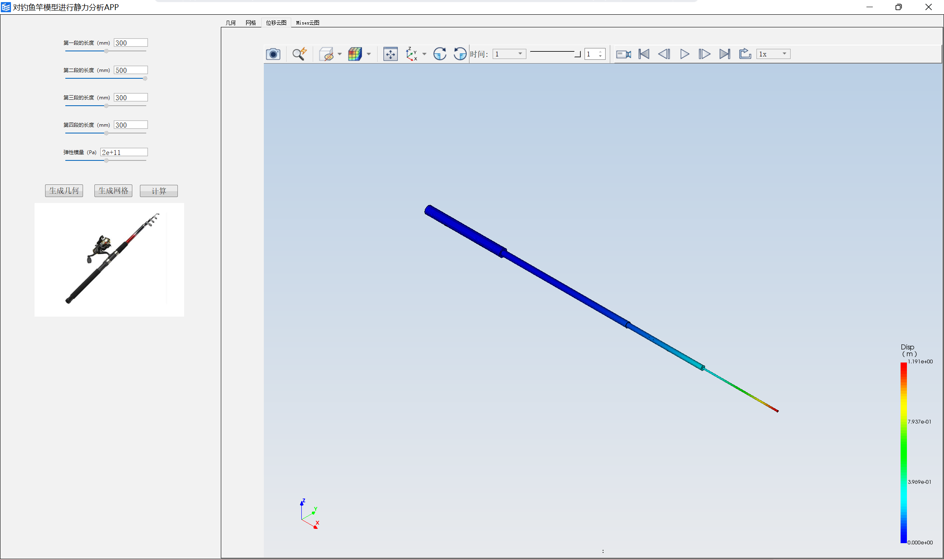Click the colored cube render mode icon
The image size is (944, 560).
[x=355, y=54]
